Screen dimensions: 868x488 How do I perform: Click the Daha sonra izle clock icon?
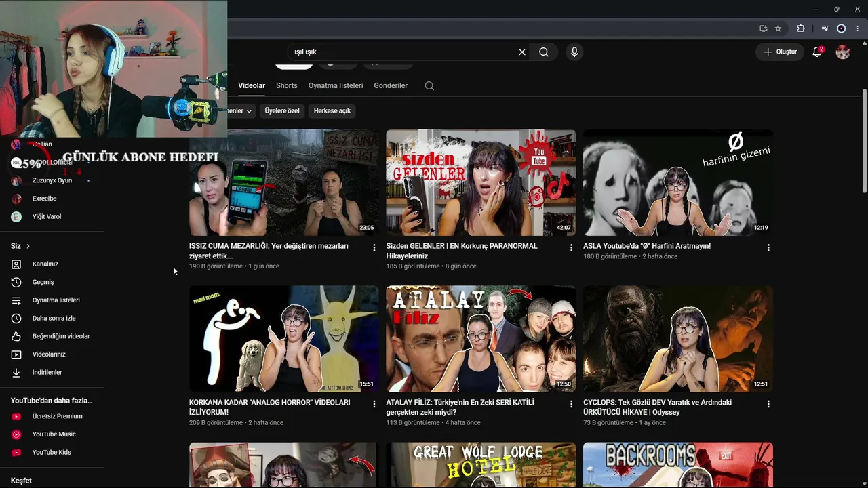[x=16, y=318]
